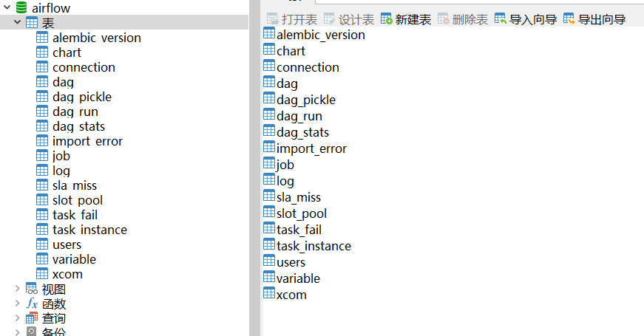The image size is (644, 336).
Task: Select xcom table in the object list
Action: (291, 295)
